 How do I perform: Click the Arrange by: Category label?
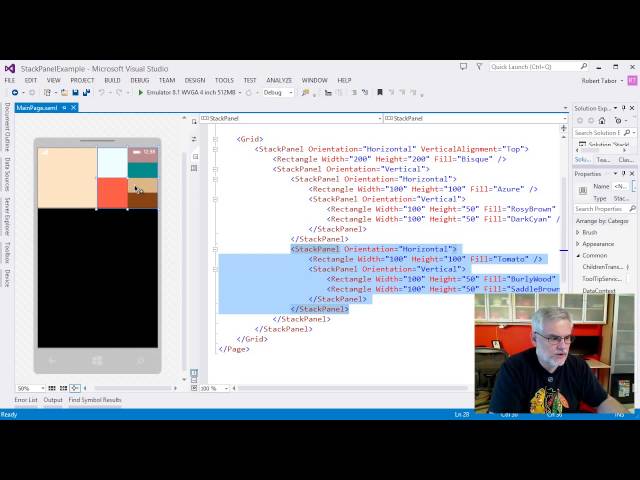pyautogui.click(x=602, y=221)
